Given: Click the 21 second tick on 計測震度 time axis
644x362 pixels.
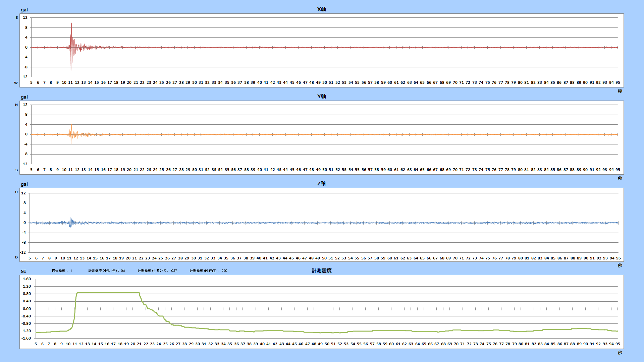Looking at the screenshot, I should 139,344.
